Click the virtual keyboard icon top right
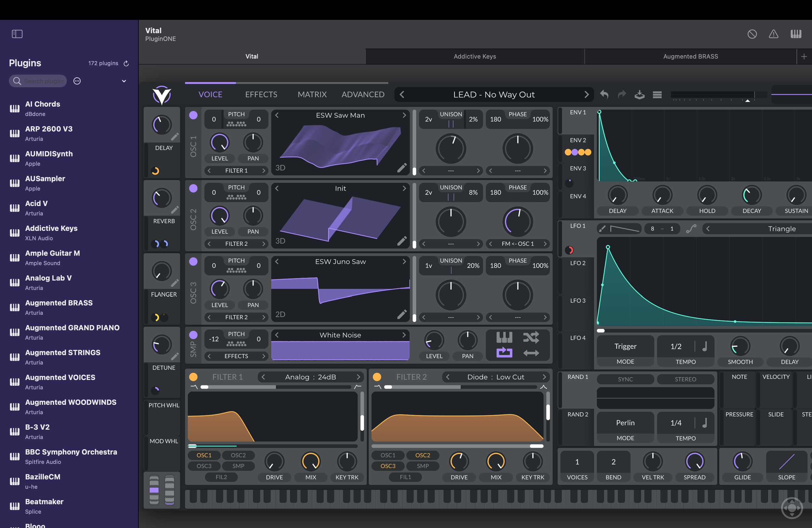 pyautogui.click(x=796, y=34)
